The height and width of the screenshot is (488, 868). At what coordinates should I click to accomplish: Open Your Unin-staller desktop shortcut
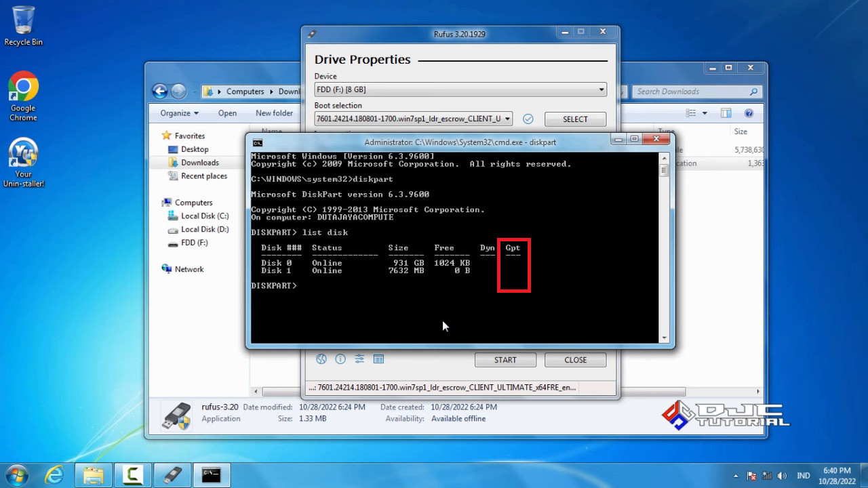point(23,163)
